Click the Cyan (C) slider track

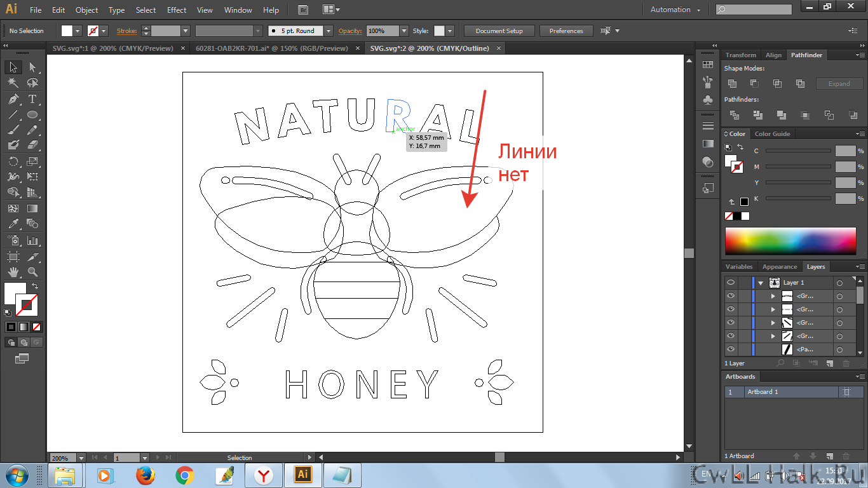(x=798, y=151)
